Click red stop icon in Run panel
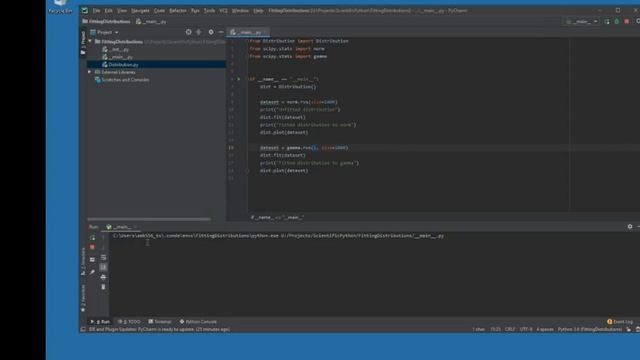Viewport: 640px width, 360px height. tap(92, 247)
